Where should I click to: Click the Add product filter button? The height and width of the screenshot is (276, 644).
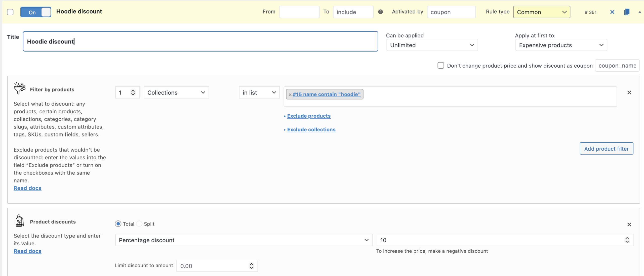606,149
